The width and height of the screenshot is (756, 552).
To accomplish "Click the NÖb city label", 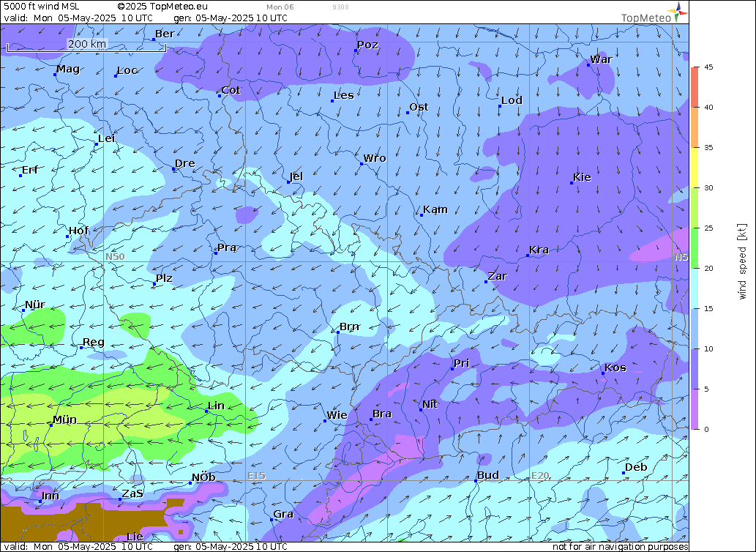I will (x=203, y=478).
